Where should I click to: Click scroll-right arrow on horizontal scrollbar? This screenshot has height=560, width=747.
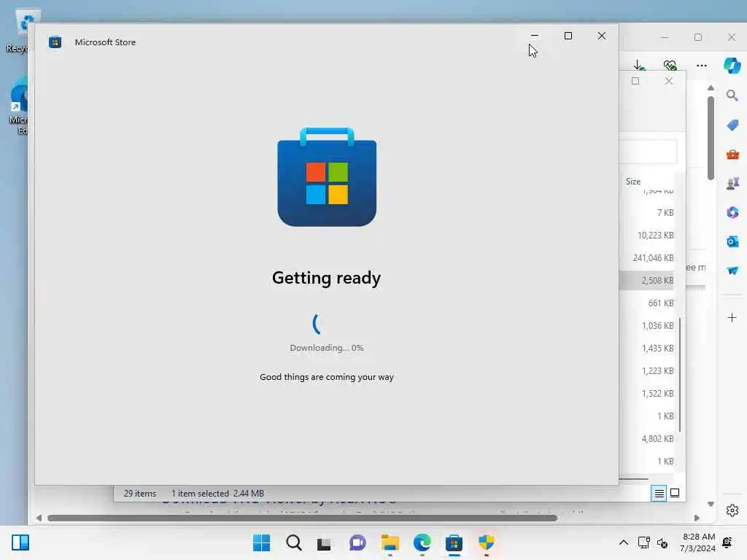click(697, 518)
